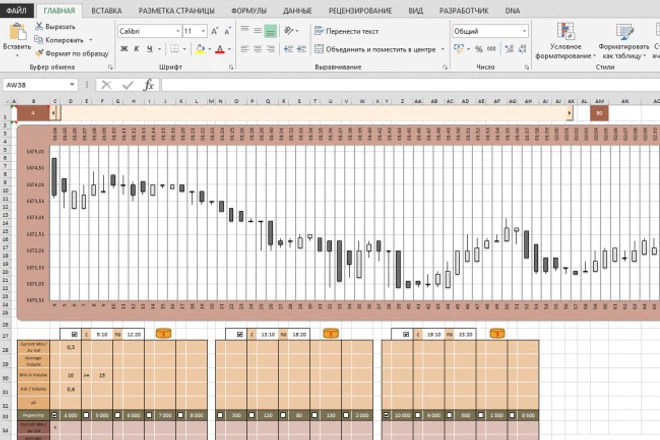The height and width of the screenshot is (440, 660).
Task: Switch to the ВСТАВКА tab
Action: tap(106, 9)
